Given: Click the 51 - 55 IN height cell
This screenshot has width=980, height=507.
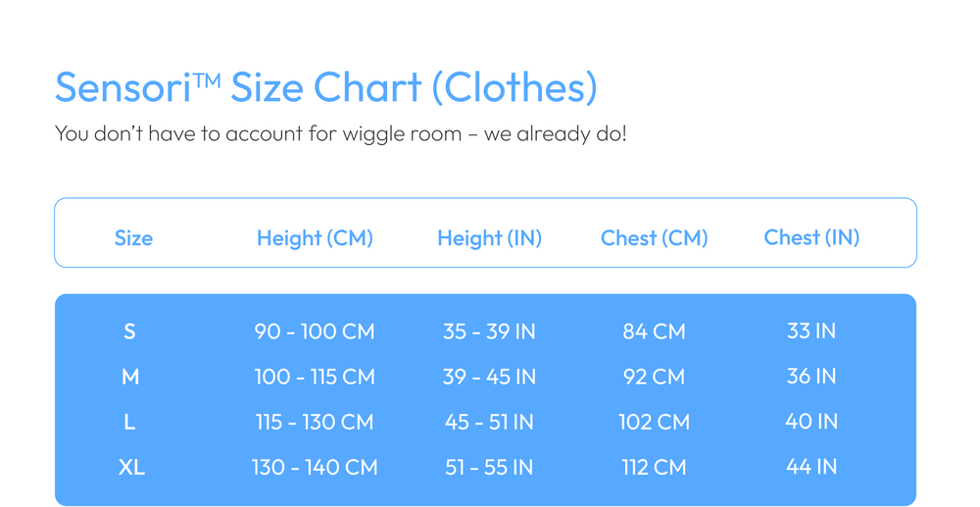Looking at the screenshot, I should point(489,467).
